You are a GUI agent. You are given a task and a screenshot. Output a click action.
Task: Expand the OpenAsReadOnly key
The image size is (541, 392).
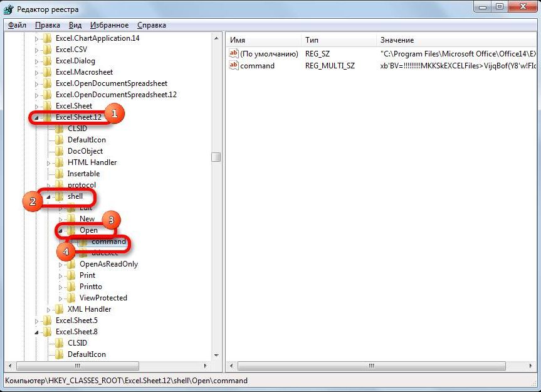[61, 265]
